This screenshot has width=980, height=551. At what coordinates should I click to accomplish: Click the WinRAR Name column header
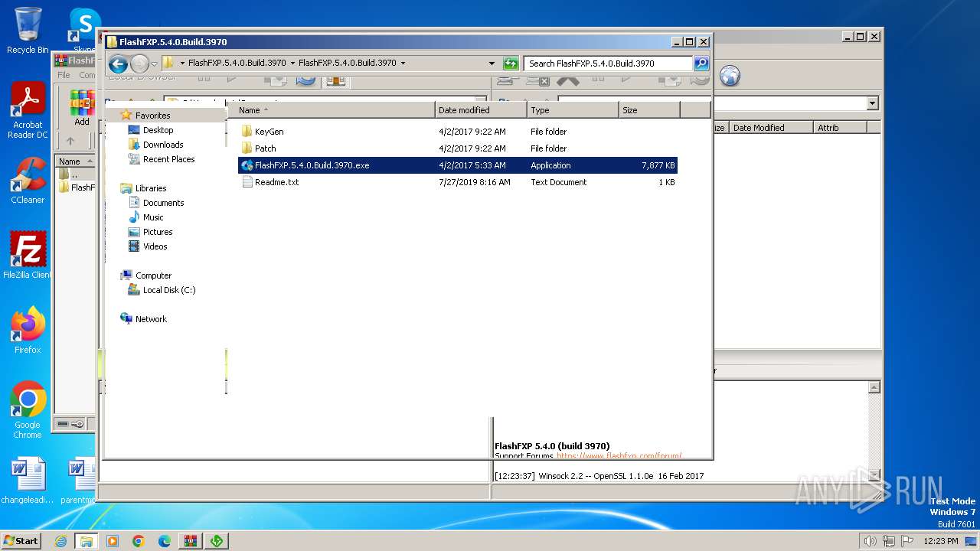[74, 161]
